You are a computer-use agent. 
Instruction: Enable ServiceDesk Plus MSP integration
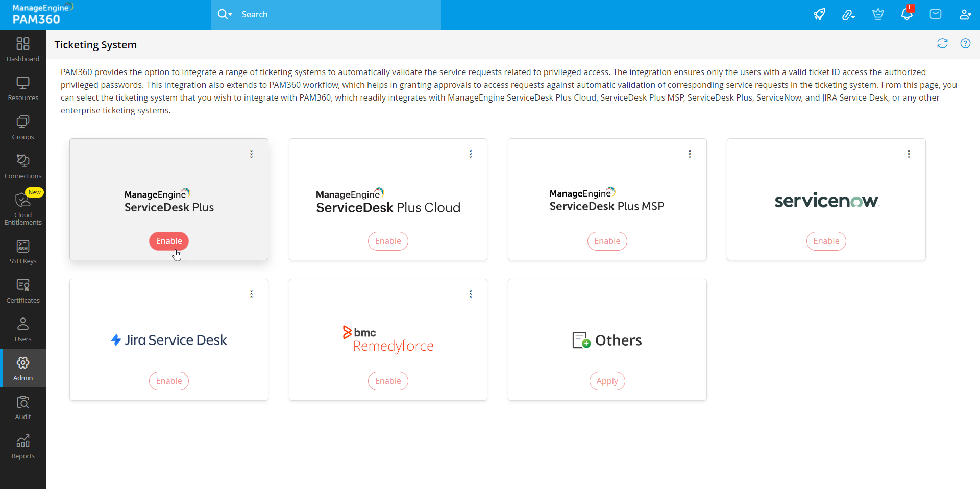607,241
